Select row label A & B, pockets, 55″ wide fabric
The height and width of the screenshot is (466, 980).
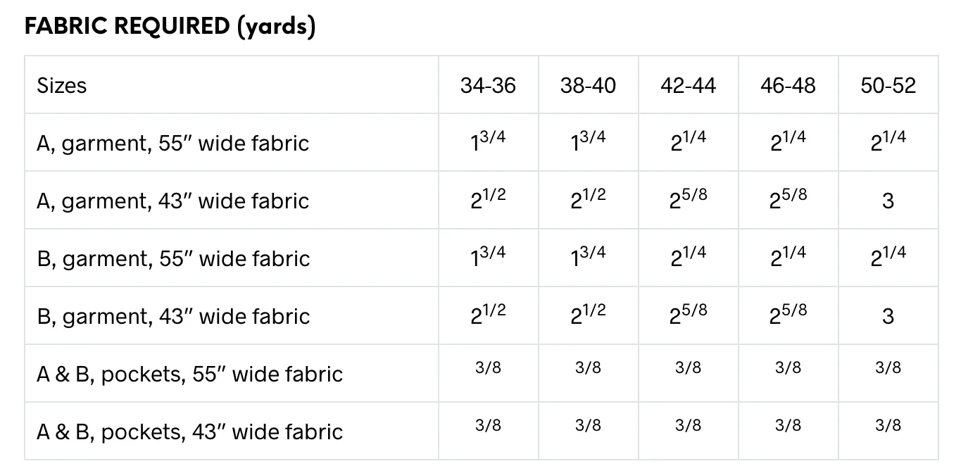pyautogui.click(x=189, y=374)
